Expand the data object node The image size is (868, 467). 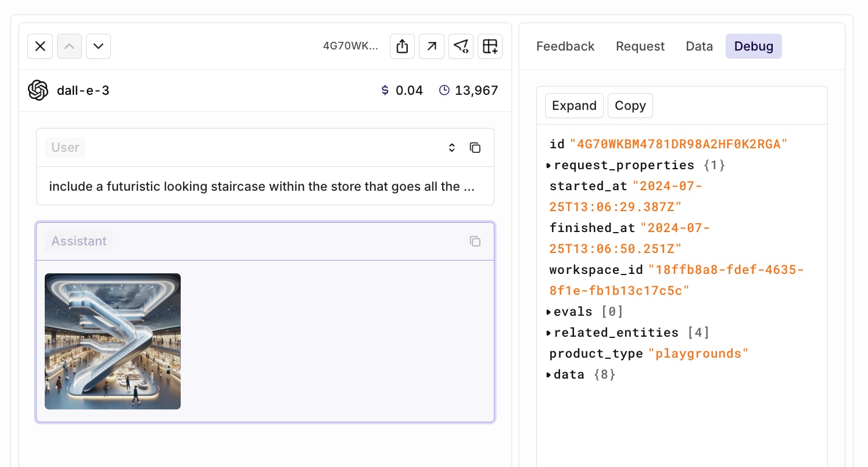549,375
